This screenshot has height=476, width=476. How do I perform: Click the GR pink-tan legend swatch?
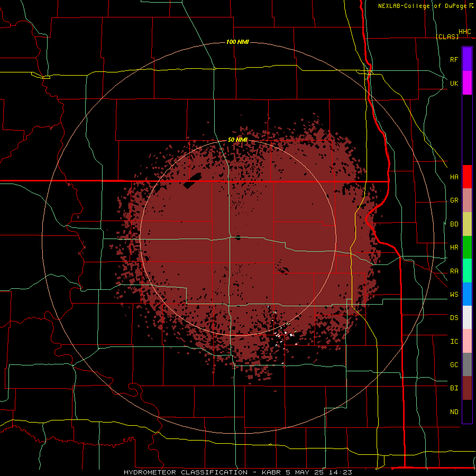tap(467, 200)
